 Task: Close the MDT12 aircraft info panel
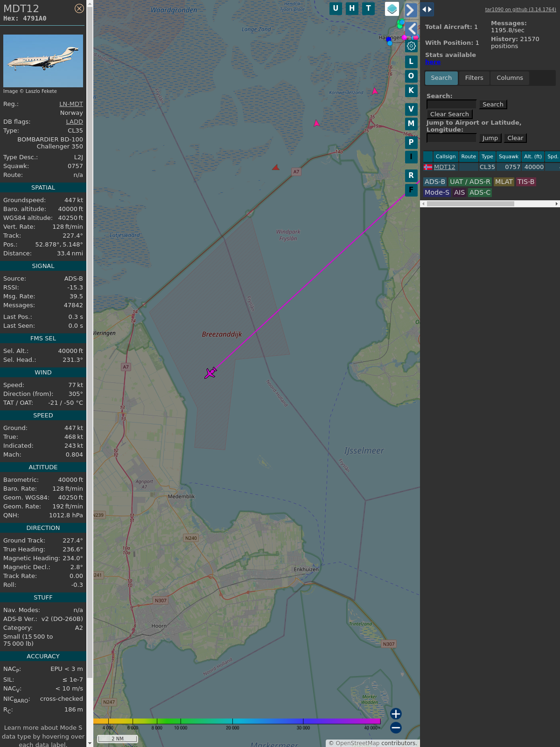tap(79, 8)
